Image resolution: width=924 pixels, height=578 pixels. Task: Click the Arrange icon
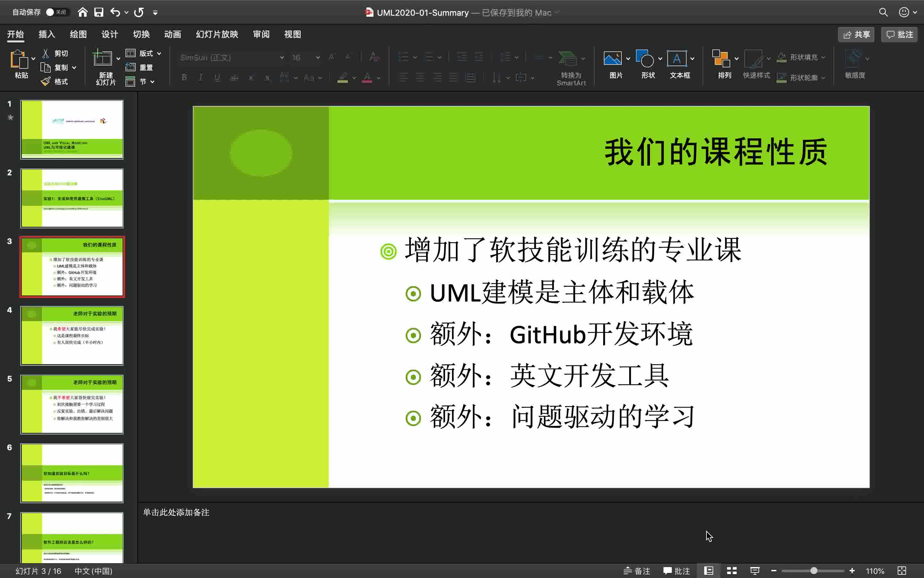point(721,58)
